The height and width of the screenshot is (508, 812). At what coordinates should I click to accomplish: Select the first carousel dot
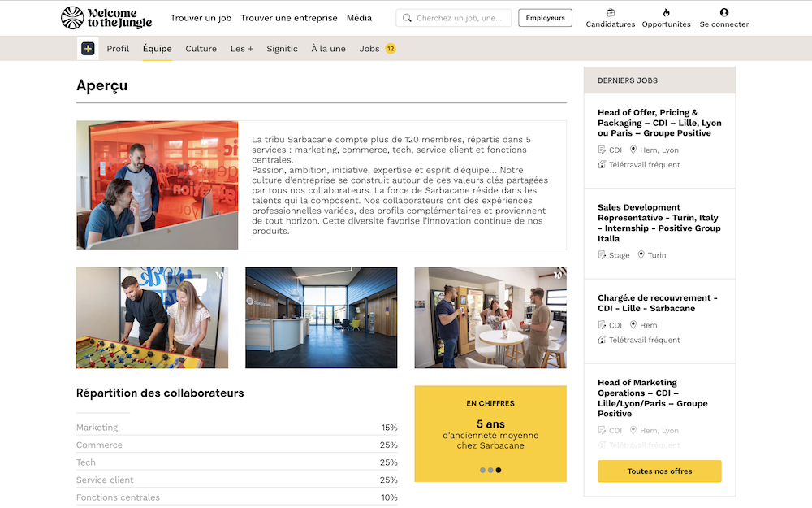[482, 470]
